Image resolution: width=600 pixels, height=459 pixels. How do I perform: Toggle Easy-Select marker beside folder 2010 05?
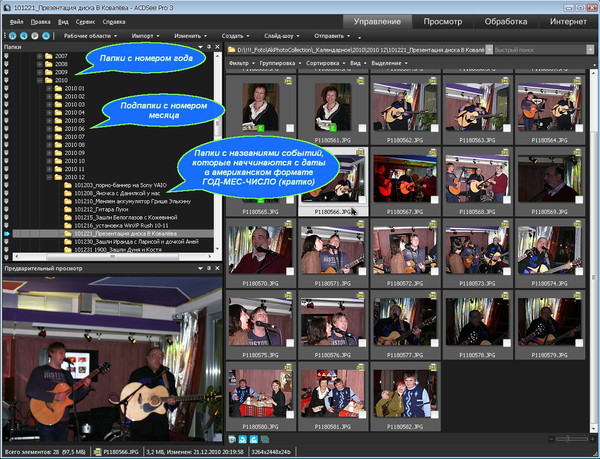6,120
